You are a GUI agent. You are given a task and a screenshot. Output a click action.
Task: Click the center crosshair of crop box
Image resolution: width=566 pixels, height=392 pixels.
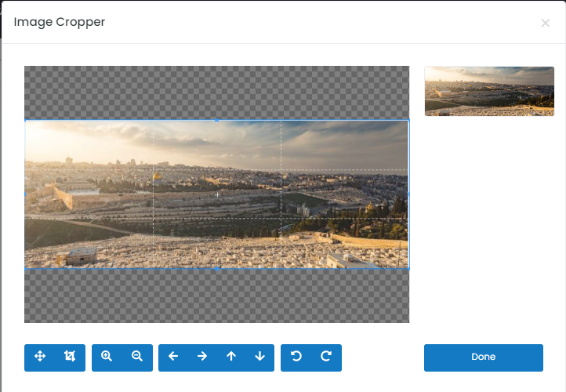coord(217,194)
